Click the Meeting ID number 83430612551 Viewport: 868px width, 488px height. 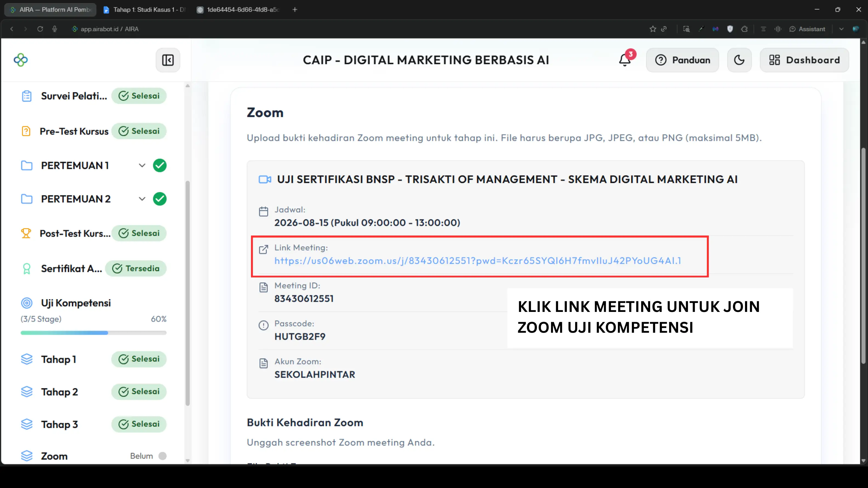pyautogui.click(x=304, y=299)
